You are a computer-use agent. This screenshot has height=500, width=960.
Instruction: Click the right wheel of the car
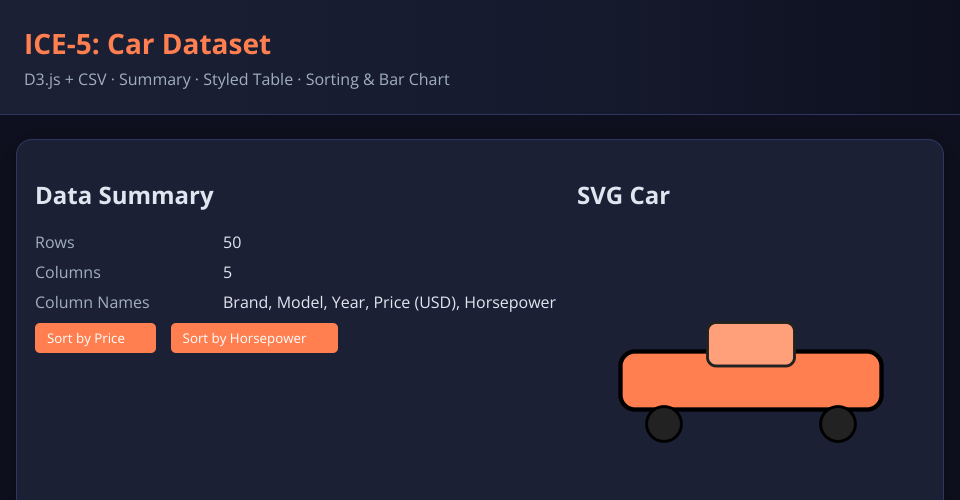838,424
